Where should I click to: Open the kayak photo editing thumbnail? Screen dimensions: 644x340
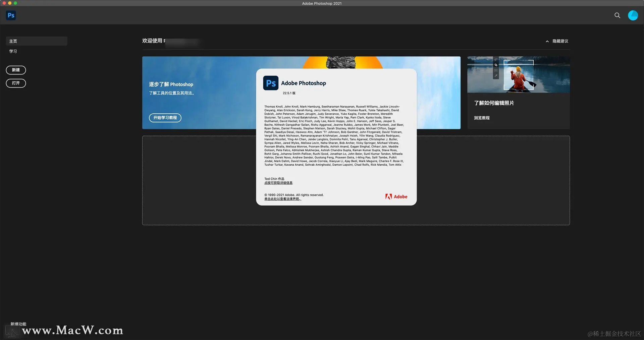click(x=519, y=74)
